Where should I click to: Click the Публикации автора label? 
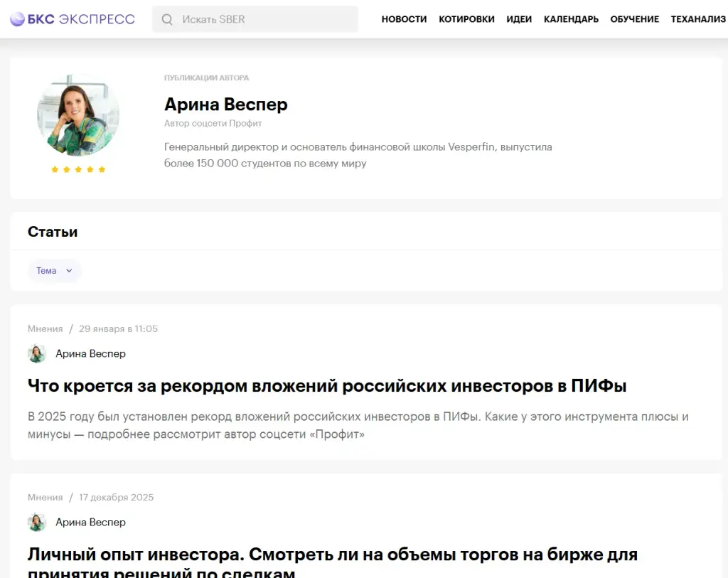207,78
